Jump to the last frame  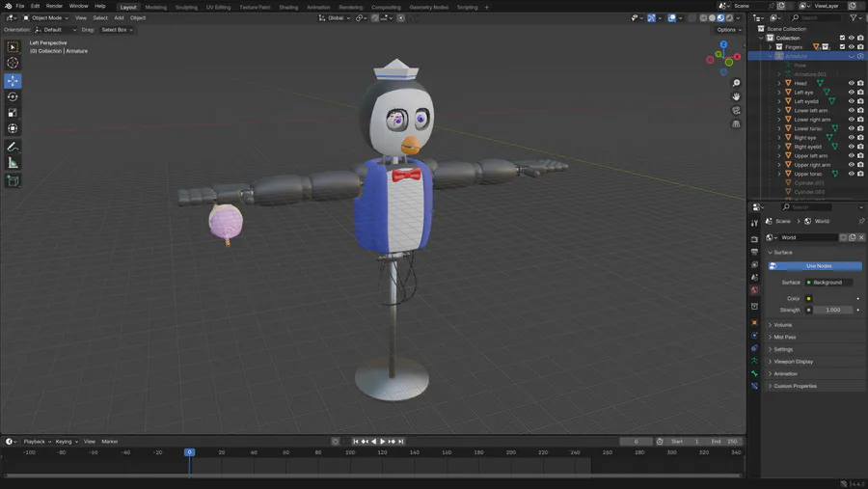pos(401,442)
